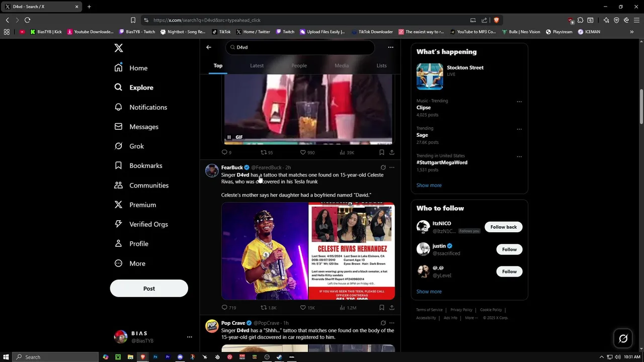Open Grok floating button bottom right
644x362 pixels.
click(623, 339)
